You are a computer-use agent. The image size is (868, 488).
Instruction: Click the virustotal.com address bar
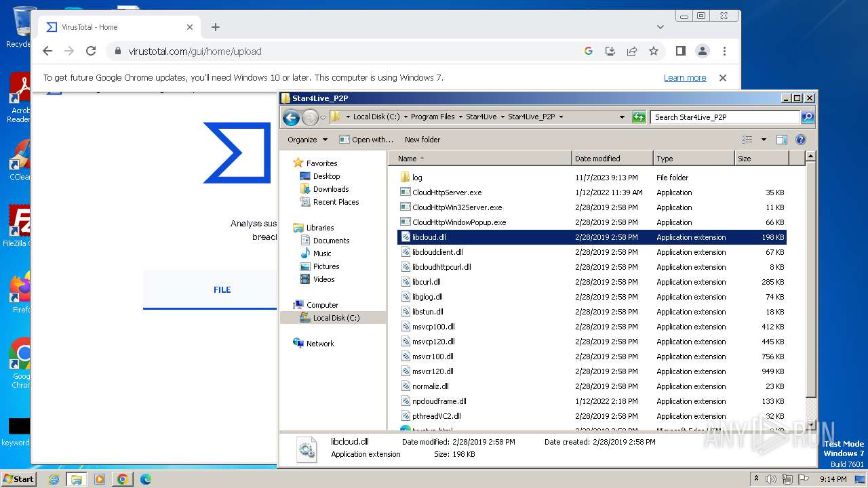tap(346, 51)
